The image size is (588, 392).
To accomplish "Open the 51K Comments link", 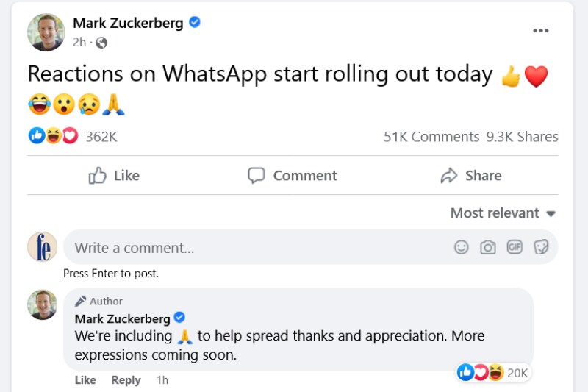I will click(x=431, y=137).
